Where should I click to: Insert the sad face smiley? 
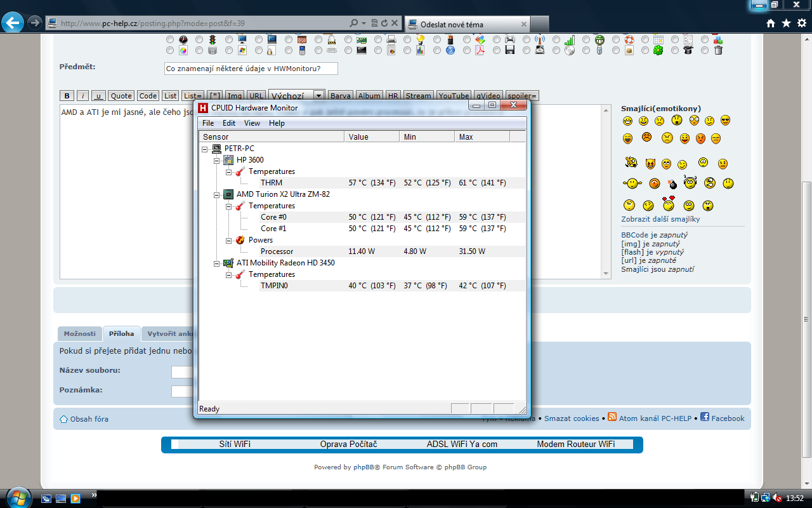659,121
